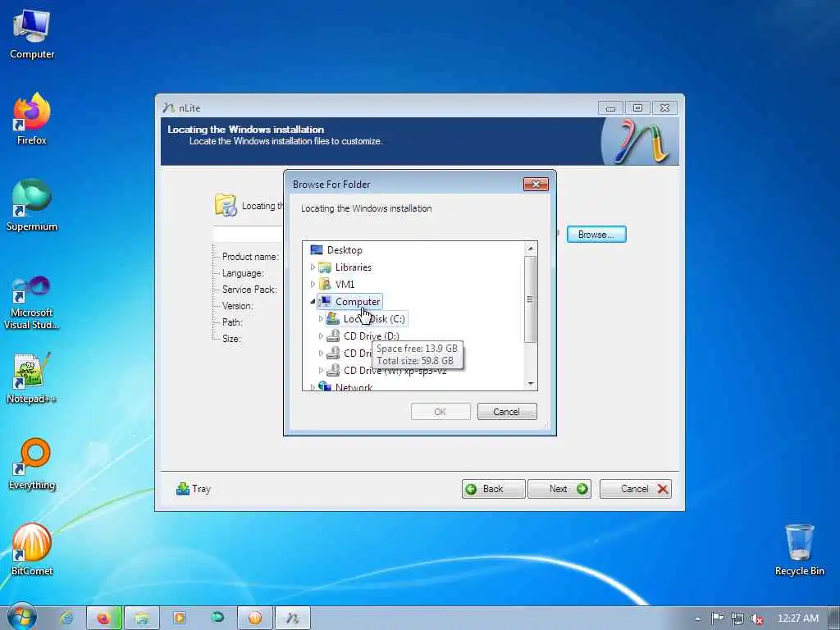Click the muted volume tray icon
Screen dimensions: 840x630
tap(756, 619)
